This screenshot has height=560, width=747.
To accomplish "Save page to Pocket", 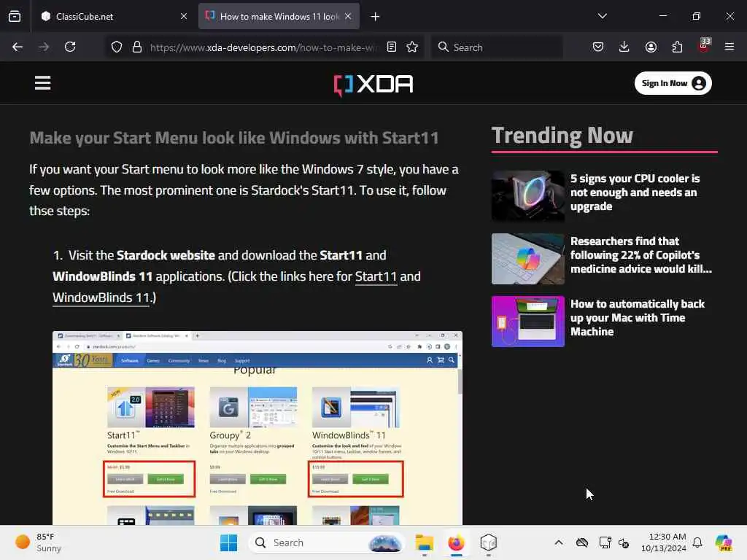I will [598, 47].
